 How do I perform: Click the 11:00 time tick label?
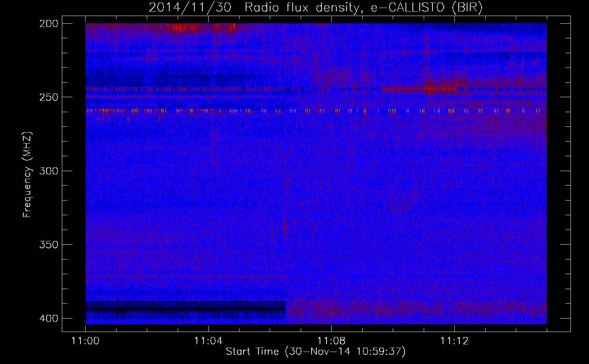86,341
